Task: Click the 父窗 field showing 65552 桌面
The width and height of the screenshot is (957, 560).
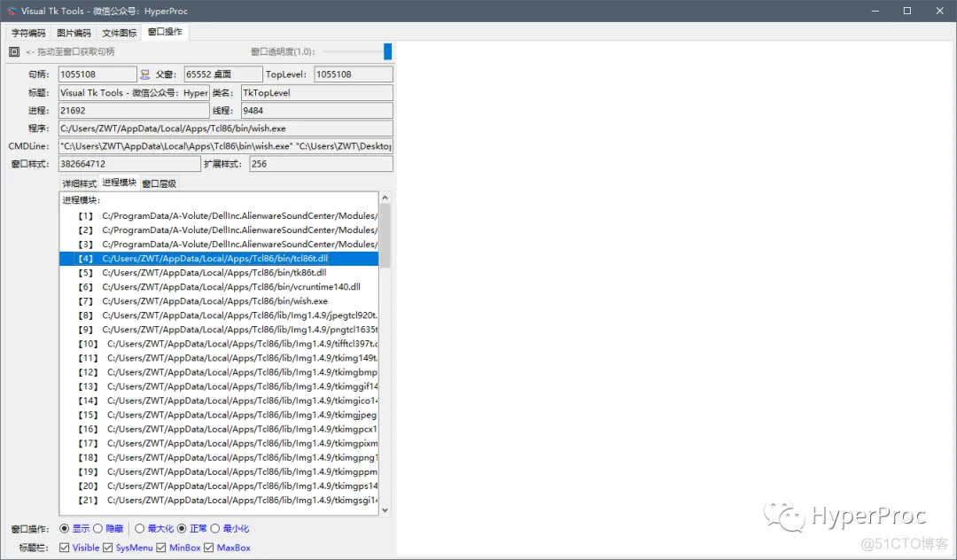Action: click(223, 74)
